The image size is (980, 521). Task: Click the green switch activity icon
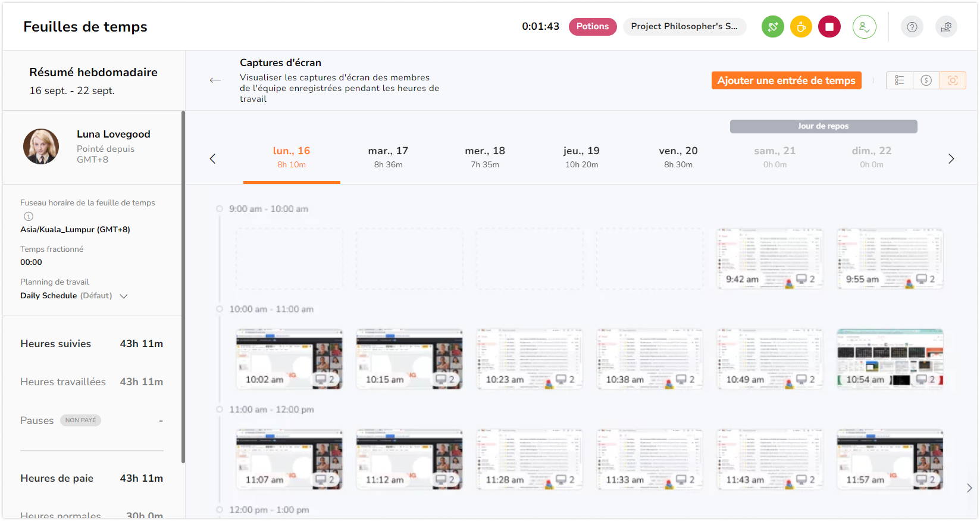click(x=772, y=27)
